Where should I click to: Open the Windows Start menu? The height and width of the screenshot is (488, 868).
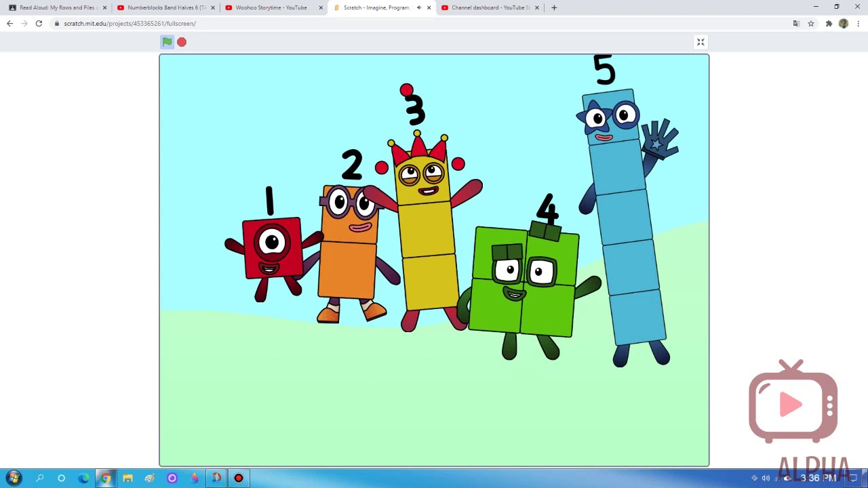click(14, 478)
